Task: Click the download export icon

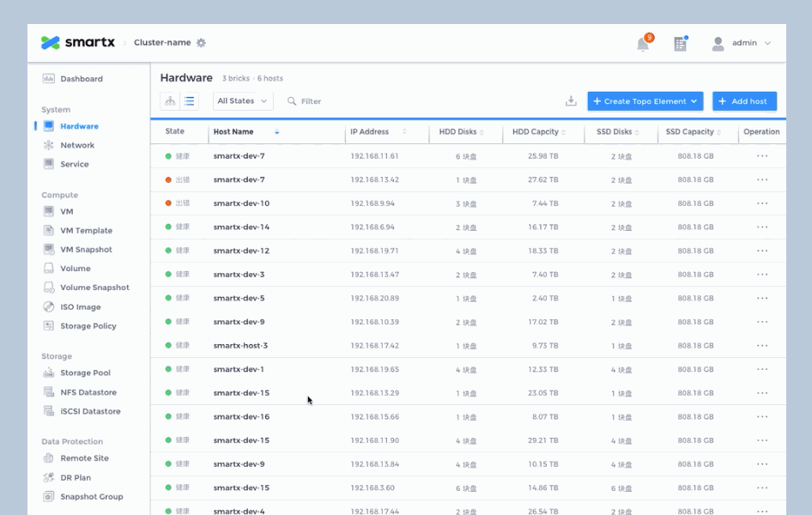Action: coord(571,101)
